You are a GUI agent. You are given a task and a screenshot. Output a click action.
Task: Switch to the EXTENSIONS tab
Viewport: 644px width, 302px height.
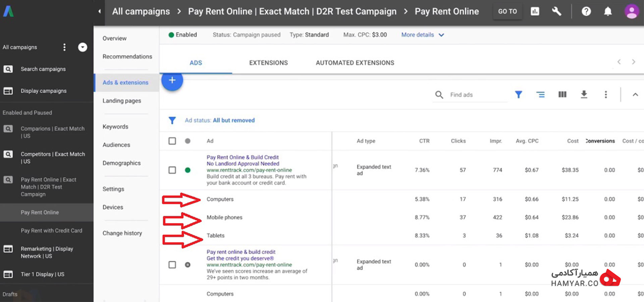(268, 63)
